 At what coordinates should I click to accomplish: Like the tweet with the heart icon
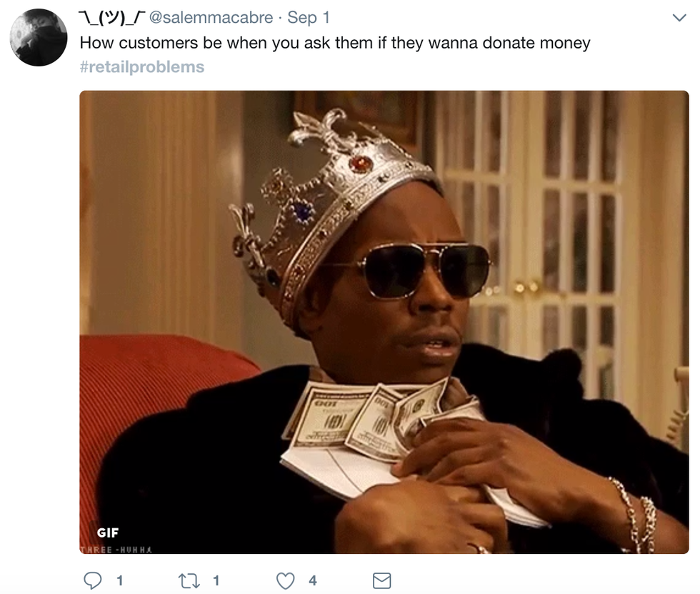click(x=285, y=580)
